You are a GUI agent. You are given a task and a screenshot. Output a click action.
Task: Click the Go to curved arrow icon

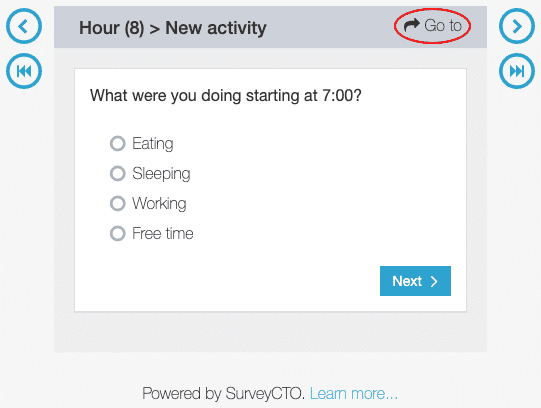click(x=412, y=25)
